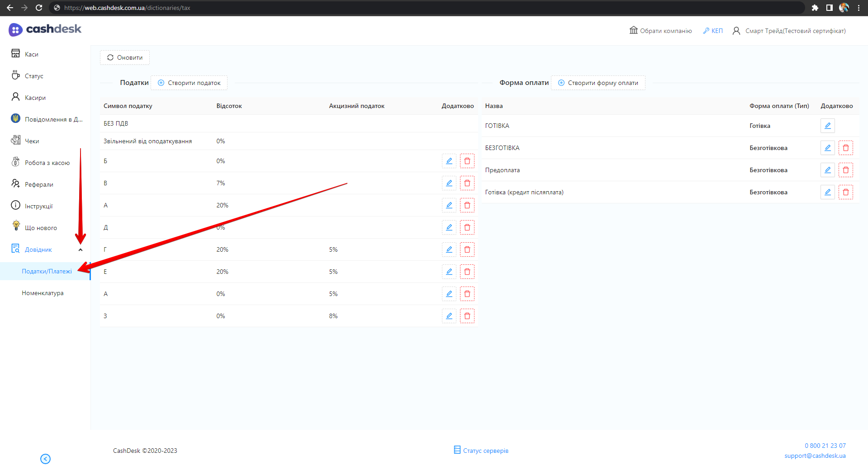This screenshot has width=868, height=470.
Task: Edit the ГОТІВКА payment form
Action: point(827,126)
